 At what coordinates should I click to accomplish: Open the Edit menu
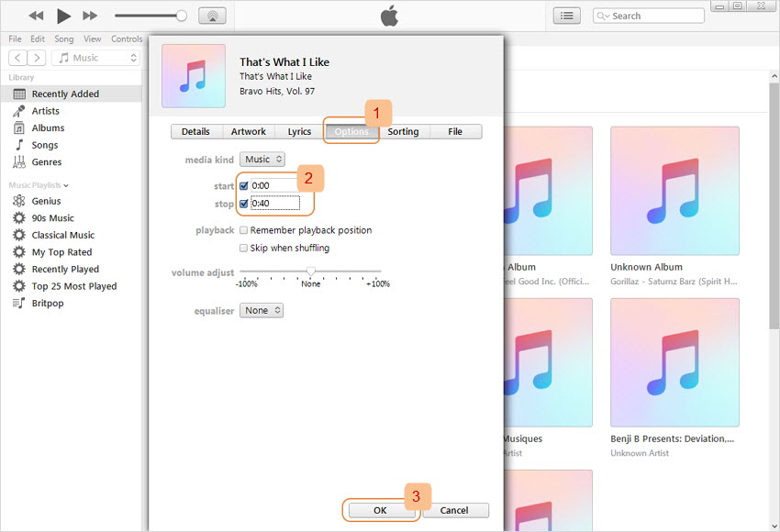38,39
